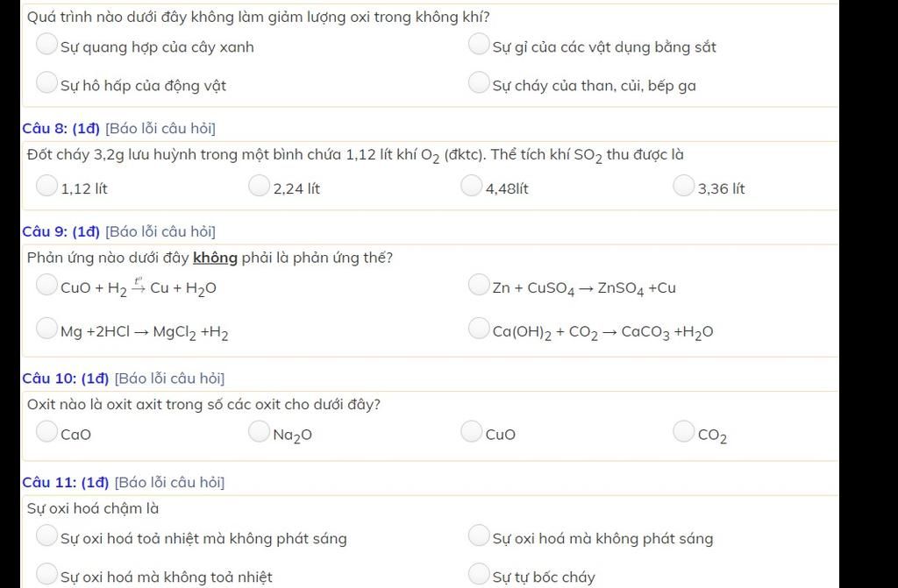This screenshot has height=588, width=898.
Task: Select 'Sự oxi hoá toả nhiệt mà không phát sáng'
Action: point(47,536)
